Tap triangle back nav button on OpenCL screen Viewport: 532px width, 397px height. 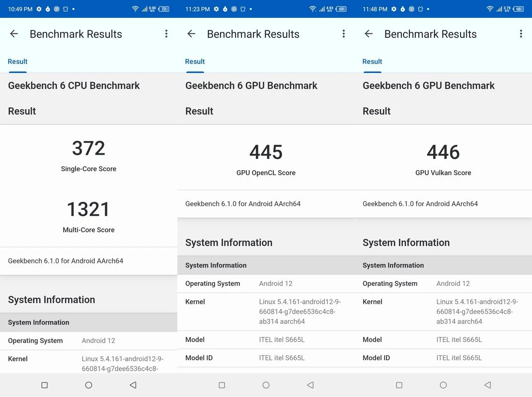[310, 385]
